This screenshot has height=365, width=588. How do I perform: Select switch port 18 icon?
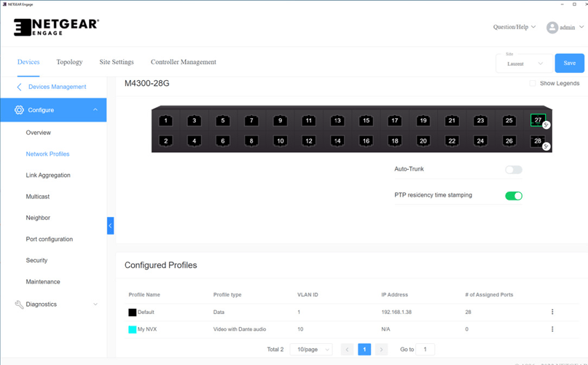[x=394, y=141]
